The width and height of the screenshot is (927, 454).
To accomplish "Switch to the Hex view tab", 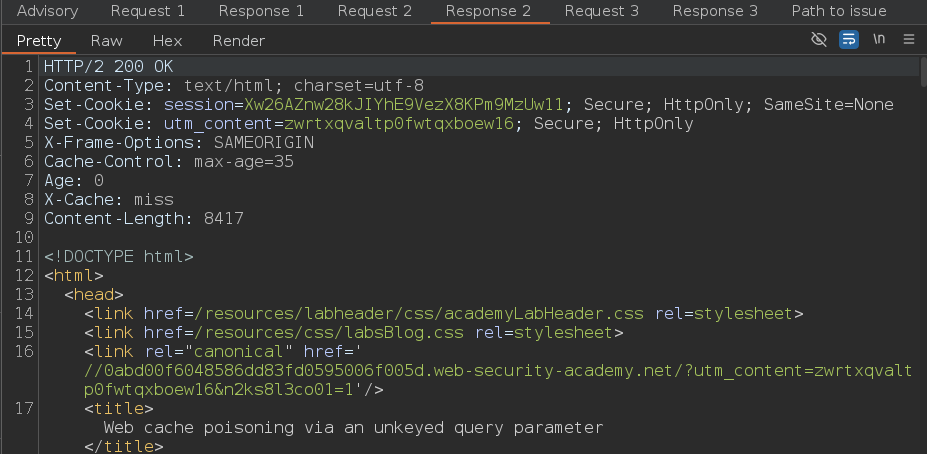I will tap(167, 41).
